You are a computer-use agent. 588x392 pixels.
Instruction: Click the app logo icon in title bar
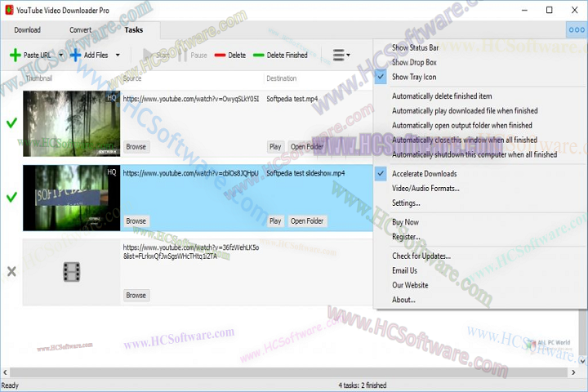pos(9,10)
